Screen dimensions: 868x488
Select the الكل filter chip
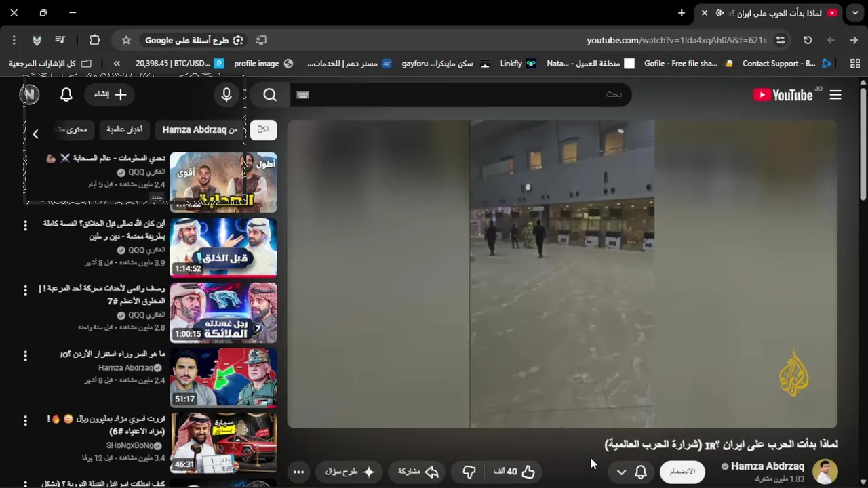pos(263,129)
